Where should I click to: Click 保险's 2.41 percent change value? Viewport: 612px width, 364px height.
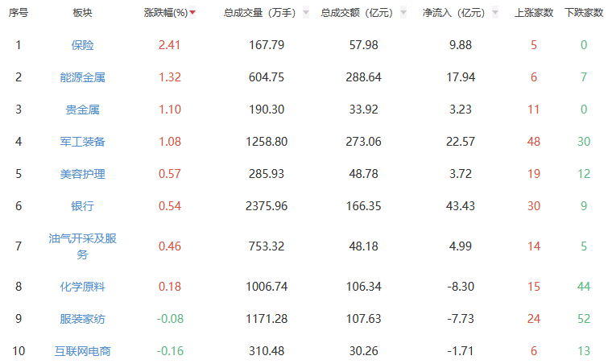coord(170,45)
